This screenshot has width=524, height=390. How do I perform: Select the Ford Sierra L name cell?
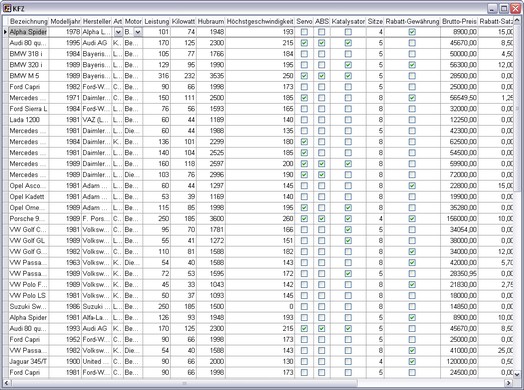29,109
